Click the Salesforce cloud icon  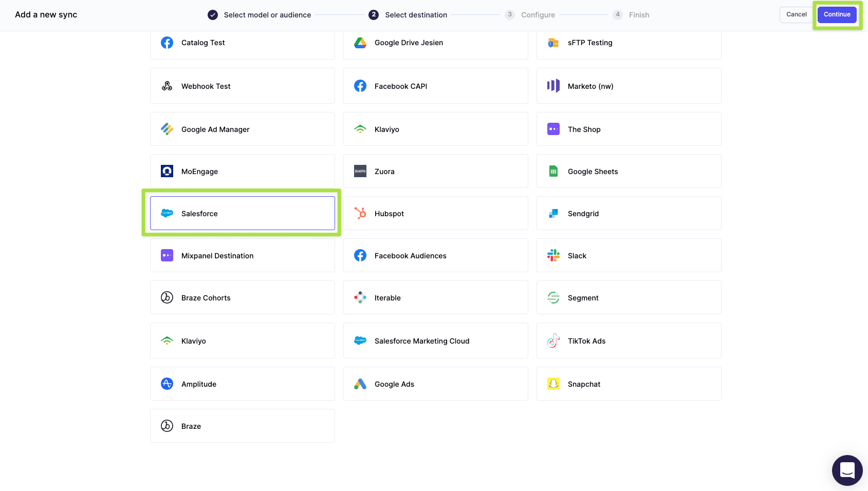(167, 213)
